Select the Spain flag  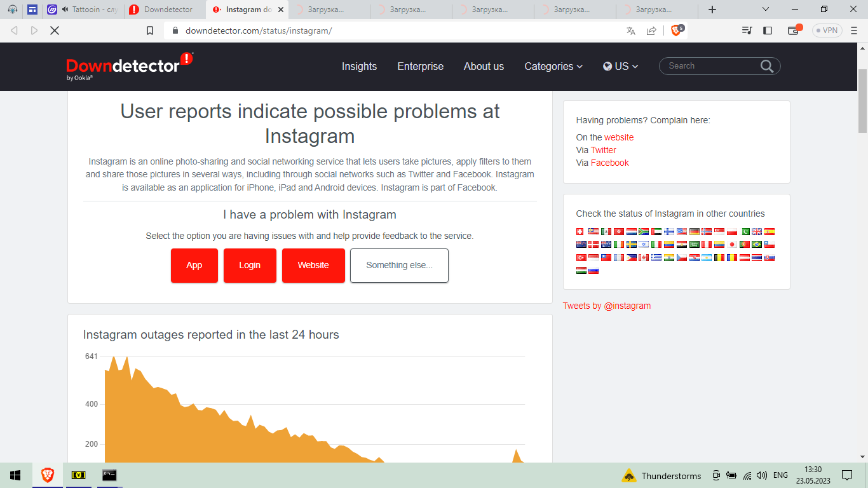point(770,232)
